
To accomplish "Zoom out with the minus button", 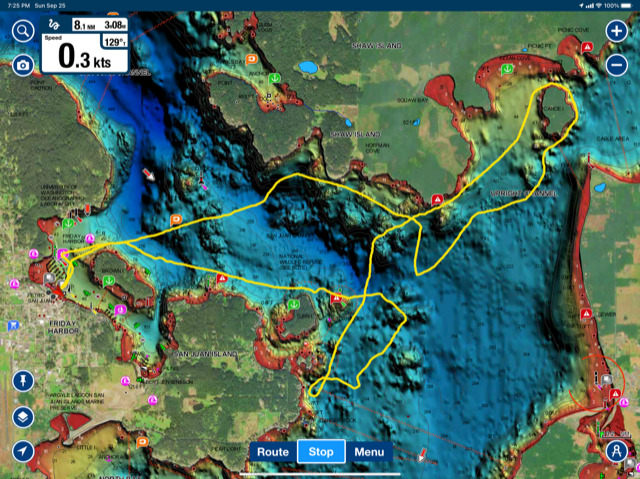I will (616, 65).
